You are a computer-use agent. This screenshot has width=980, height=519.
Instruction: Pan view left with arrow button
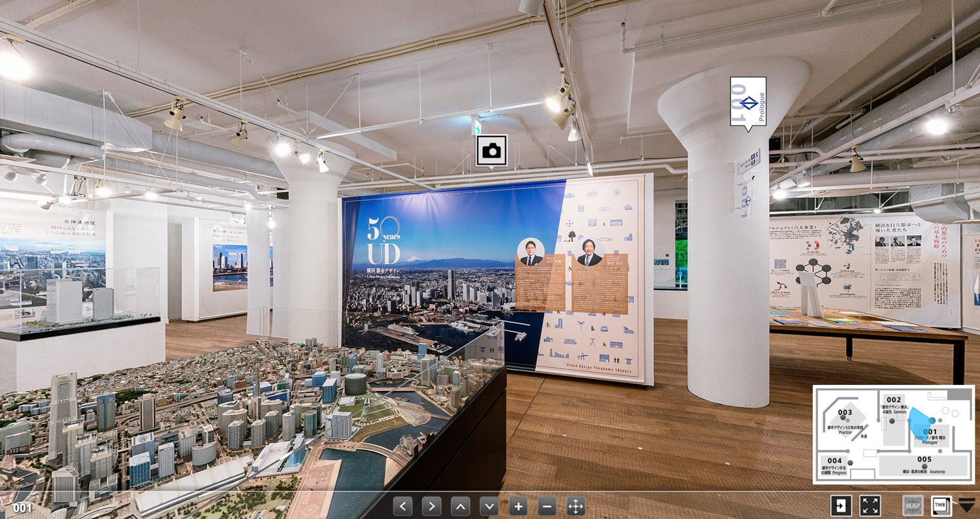click(x=403, y=506)
